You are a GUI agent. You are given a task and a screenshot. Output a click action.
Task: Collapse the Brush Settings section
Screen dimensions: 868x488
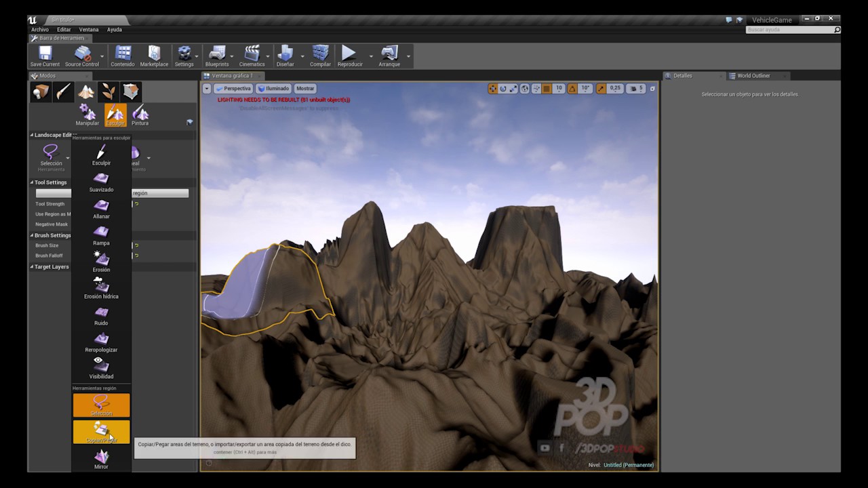click(33, 235)
